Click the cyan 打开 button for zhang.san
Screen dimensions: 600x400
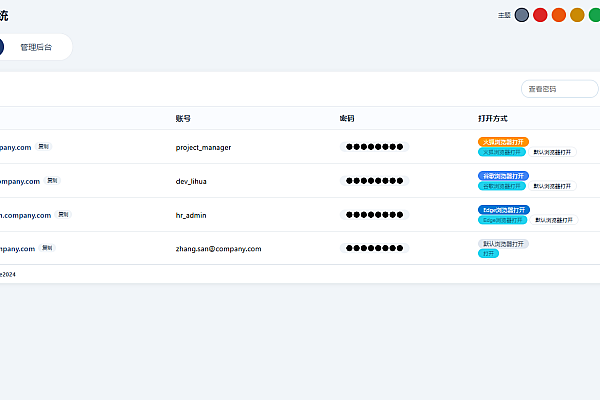(x=488, y=254)
